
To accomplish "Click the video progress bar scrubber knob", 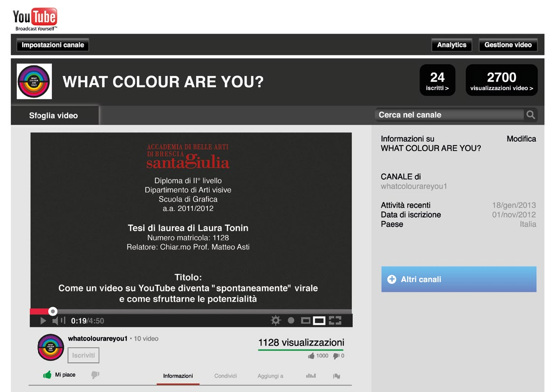I will [x=53, y=311].
